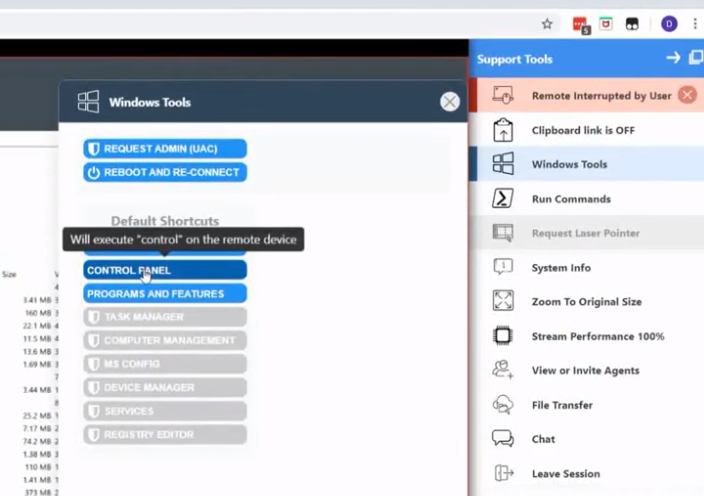This screenshot has width=704, height=496.
Task: Click the Chat bubble icon
Action: click(x=503, y=439)
